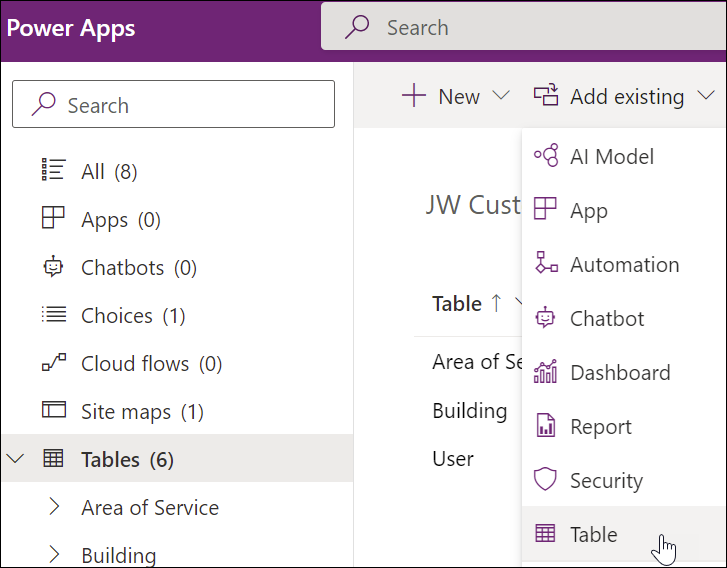This screenshot has width=727, height=568.
Task: Click the All list icon in the sidebar
Action: (x=54, y=170)
